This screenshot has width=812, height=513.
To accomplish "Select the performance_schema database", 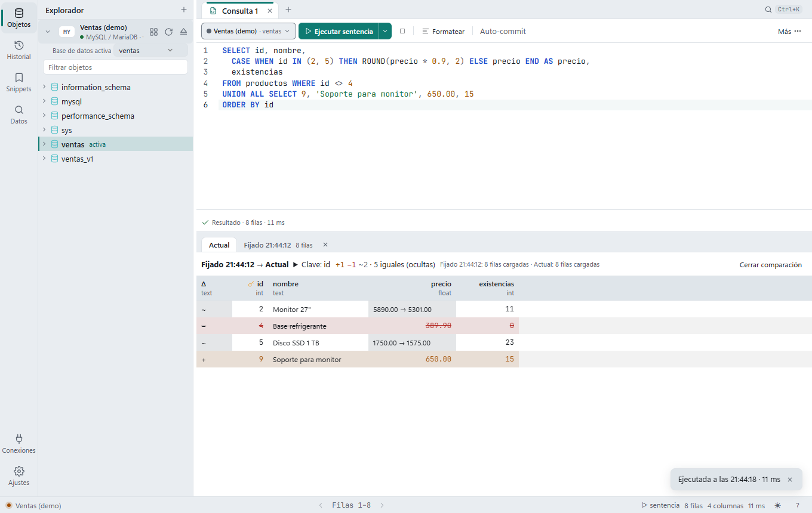I will point(98,116).
